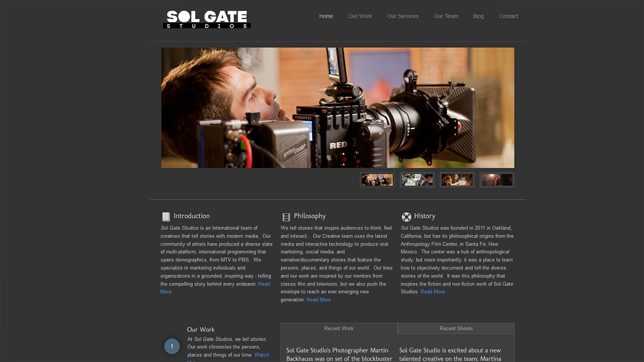This screenshot has width=644, height=362.
Task: Click the main camera banner image
Action: coord(338,108)
